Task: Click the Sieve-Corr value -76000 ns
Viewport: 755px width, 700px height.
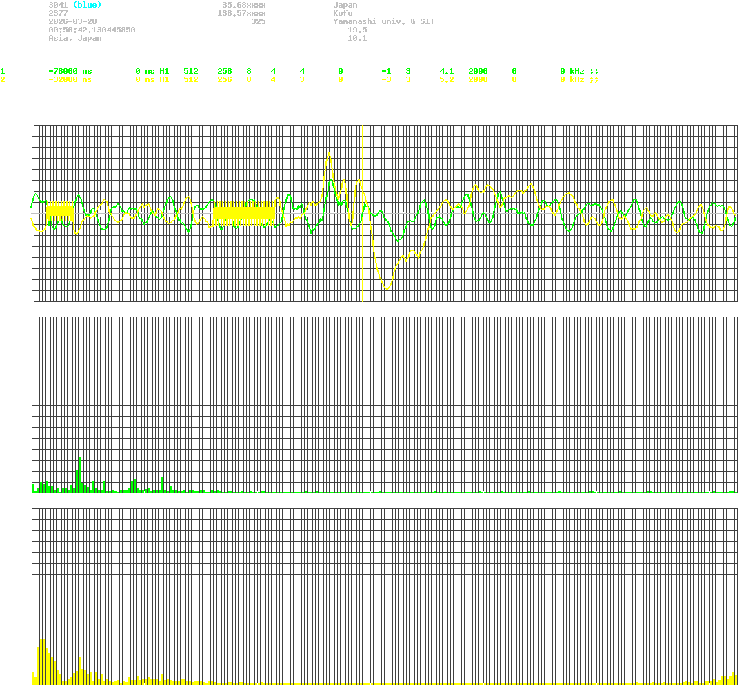Action: pos(69,71)
